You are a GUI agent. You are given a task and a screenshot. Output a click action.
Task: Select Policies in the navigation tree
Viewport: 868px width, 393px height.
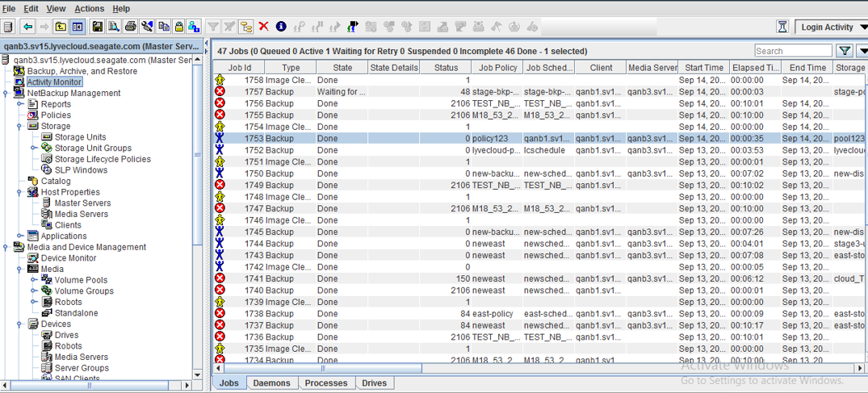coord(56,115)
